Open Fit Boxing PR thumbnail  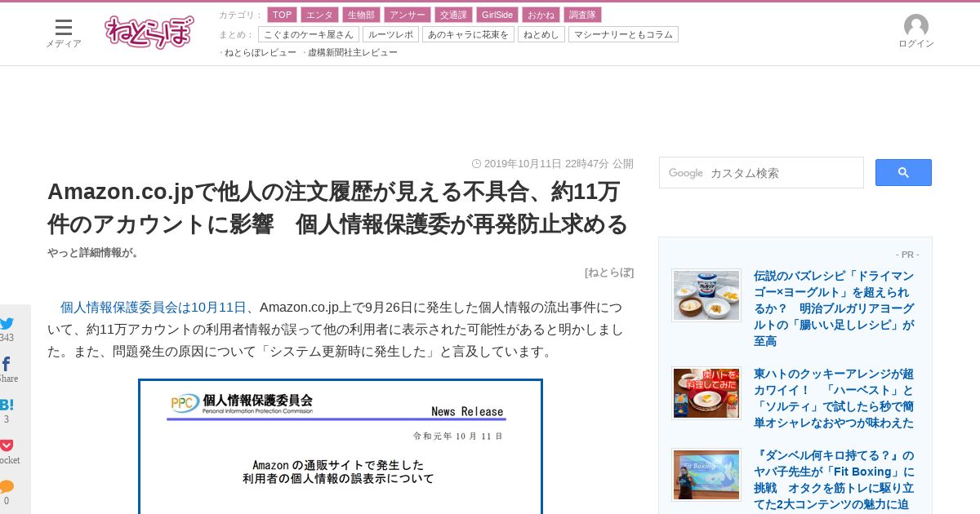(x=706, y=475)
